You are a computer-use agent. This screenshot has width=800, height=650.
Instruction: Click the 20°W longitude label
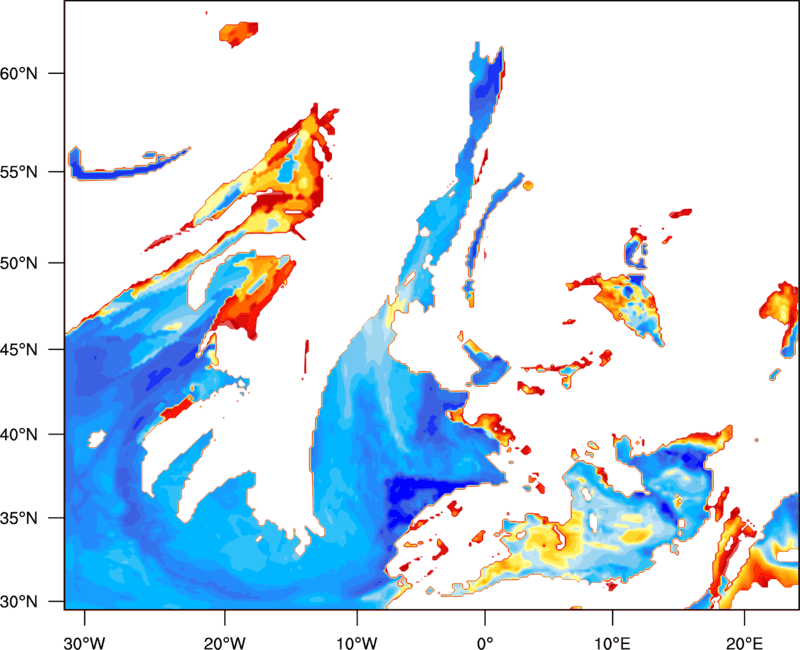click(224, 643)
